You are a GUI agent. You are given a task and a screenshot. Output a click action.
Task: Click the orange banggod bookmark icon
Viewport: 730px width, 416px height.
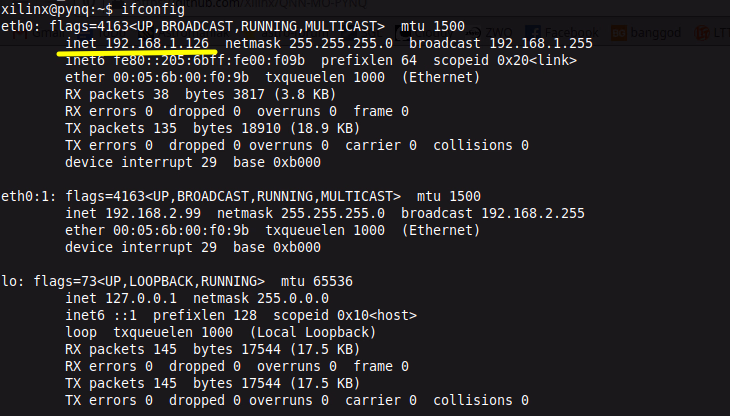click(620, 33)
